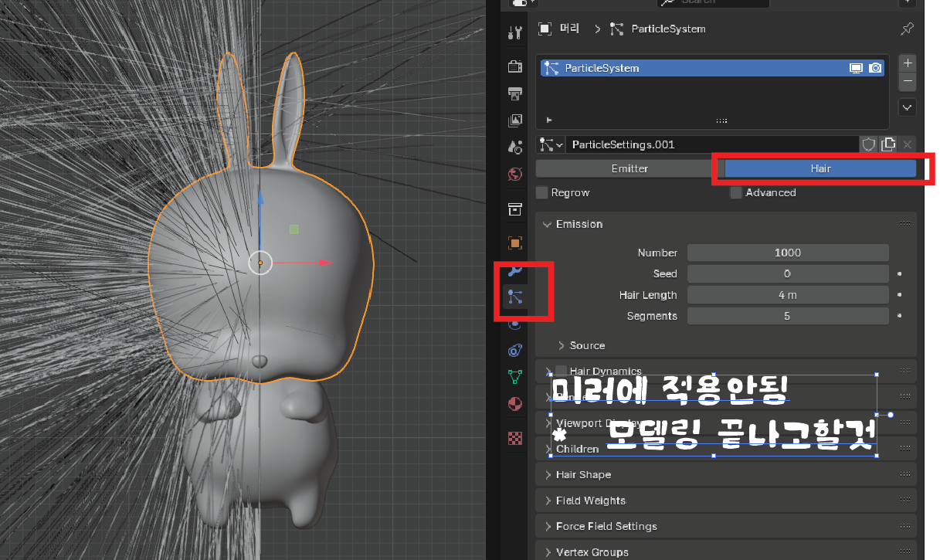Enable the Hair Dynamics checkbox
Screen dimensions: 940x560
point(562,371)
